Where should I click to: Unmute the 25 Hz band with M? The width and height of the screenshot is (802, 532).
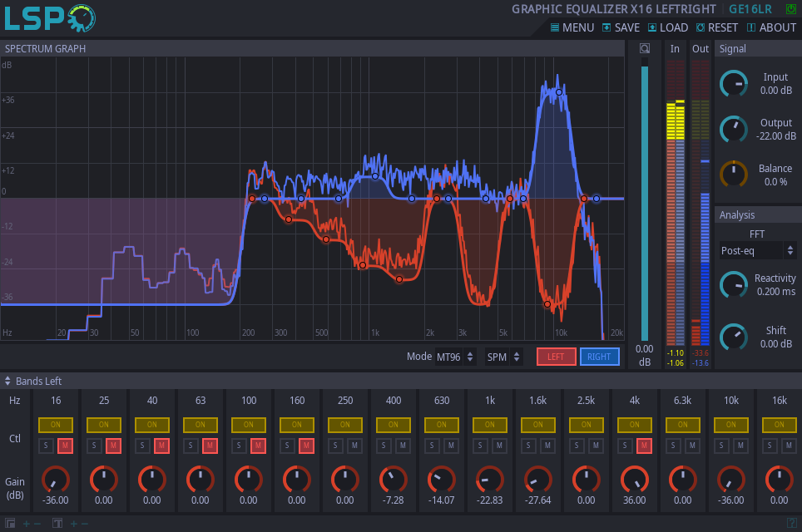(x=113, y=446)
